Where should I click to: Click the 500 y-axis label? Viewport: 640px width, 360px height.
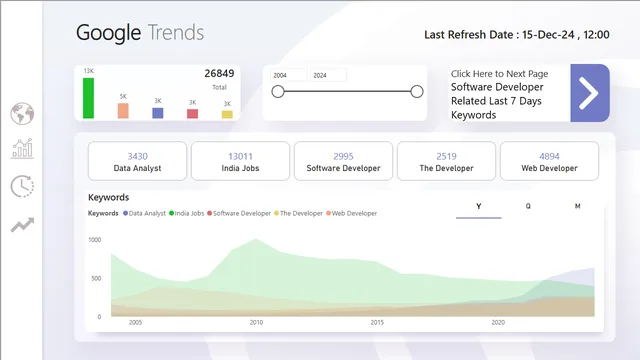click(96, 278)
